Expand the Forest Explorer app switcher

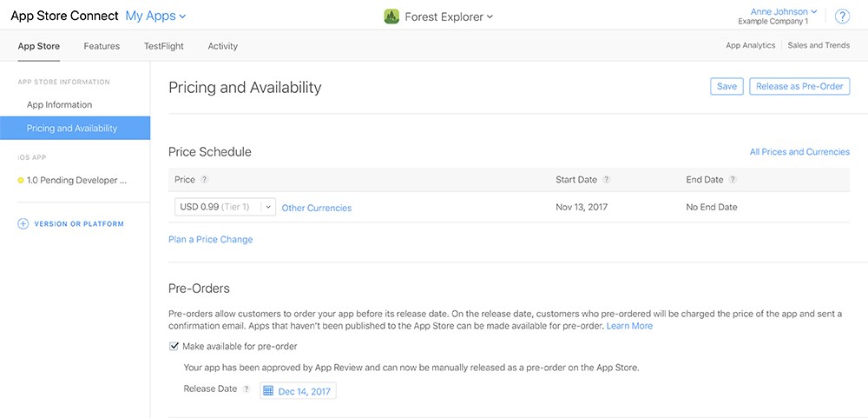[449, 17]
